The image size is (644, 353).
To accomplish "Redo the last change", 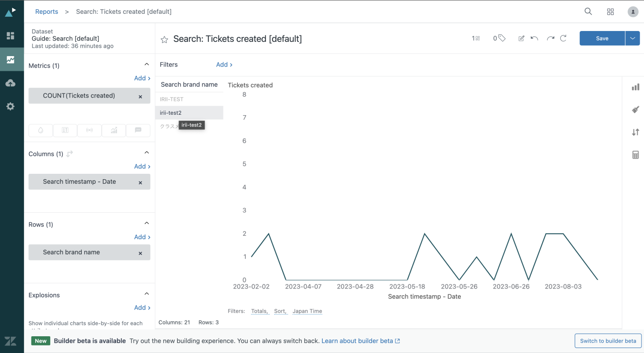I will coord(551,38).
